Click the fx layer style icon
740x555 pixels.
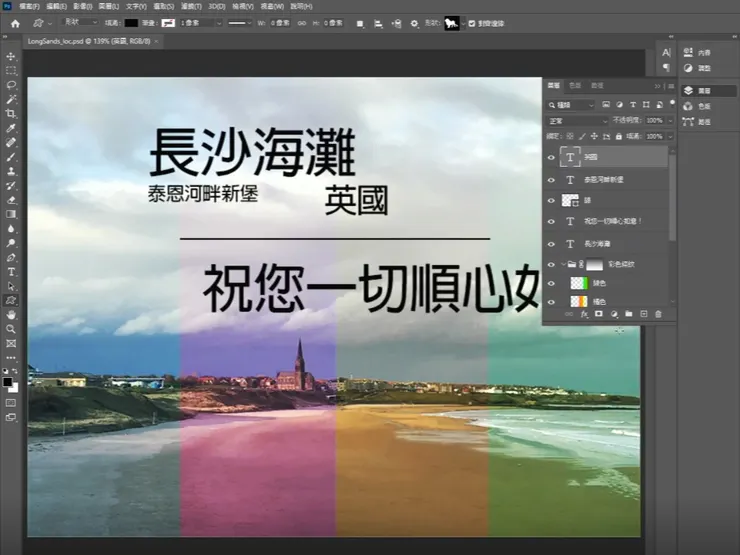click(x=584, y=314)
